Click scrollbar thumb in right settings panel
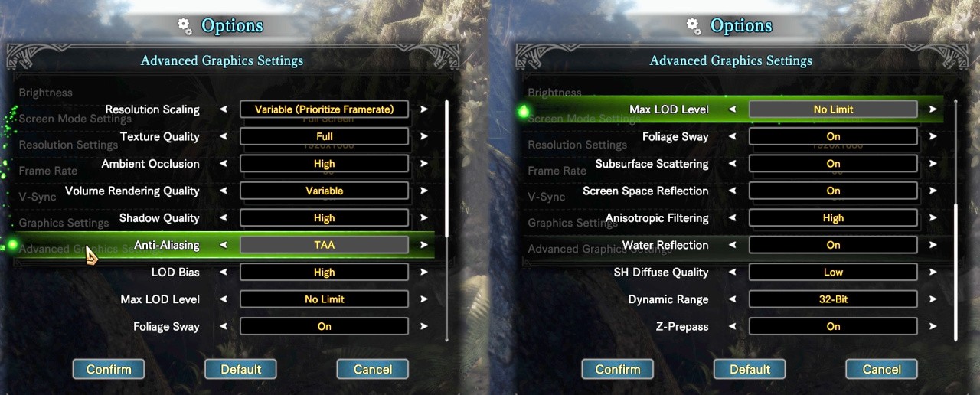This screenshot has width=980, height=395. [x=955, y=272]
